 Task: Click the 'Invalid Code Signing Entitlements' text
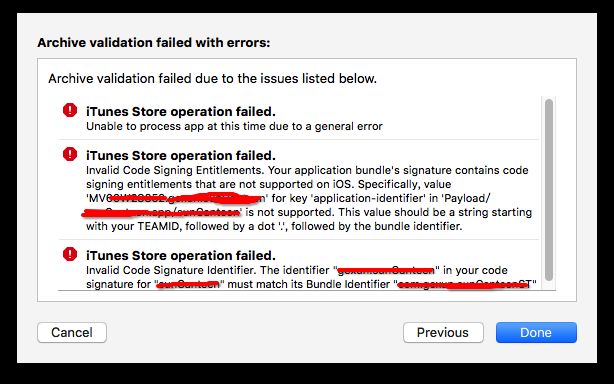tap(174, 170)
